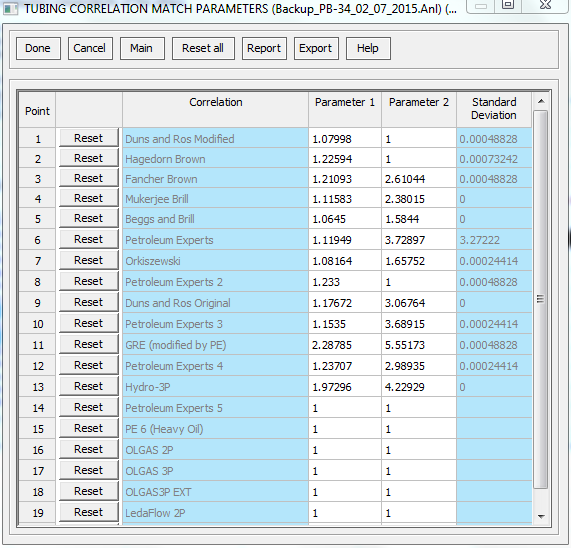Edit Parameter 2 value 3.72897
Screen dimensions: 571x548
pyautogui.click(x=419, y=240)
